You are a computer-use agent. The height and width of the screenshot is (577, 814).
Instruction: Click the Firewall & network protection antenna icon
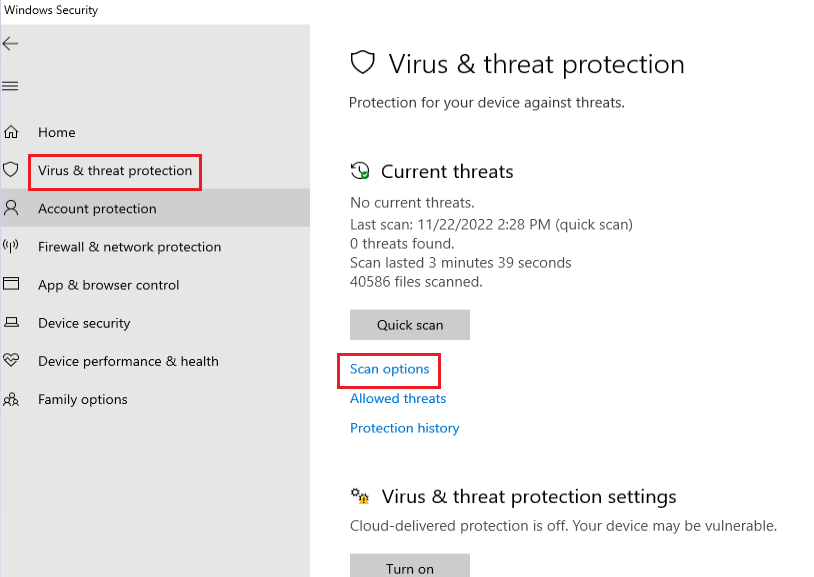[x=11, y=246]
